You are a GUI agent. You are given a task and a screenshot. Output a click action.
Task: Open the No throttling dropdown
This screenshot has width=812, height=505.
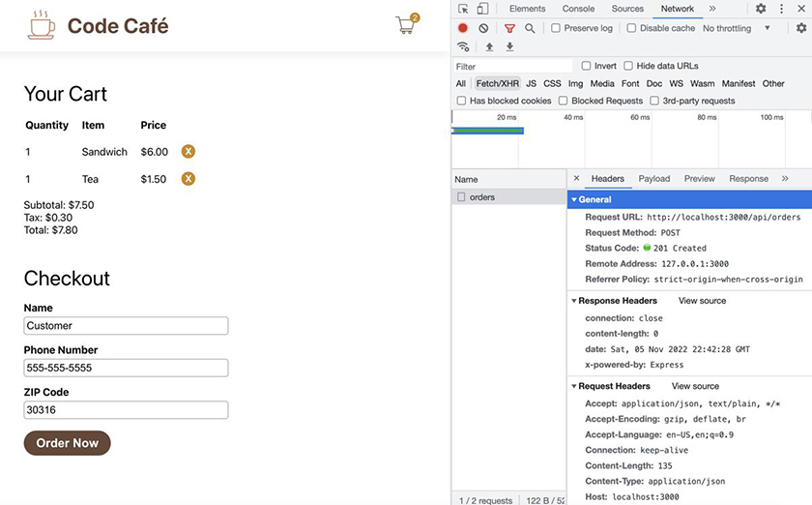[737, 28]
